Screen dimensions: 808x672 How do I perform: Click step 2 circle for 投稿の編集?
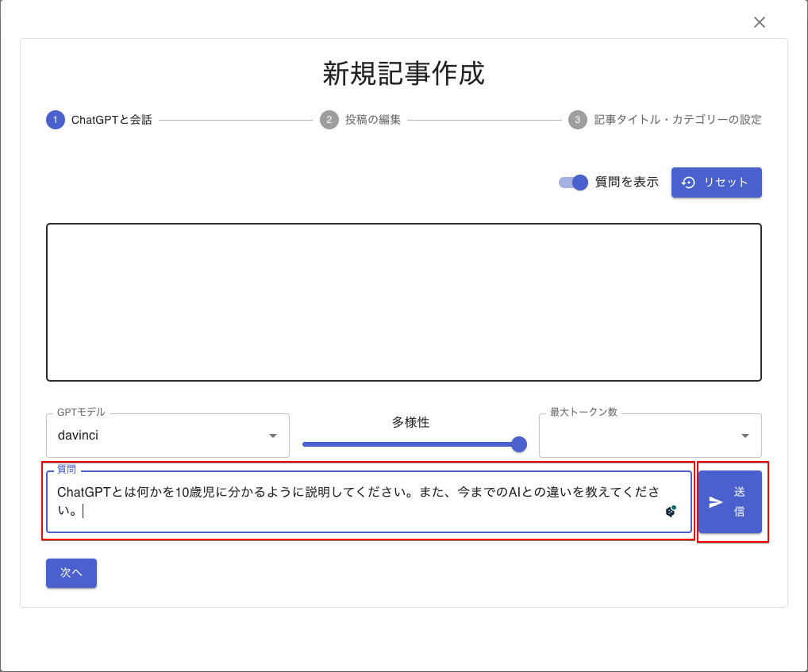pos(329,120)
